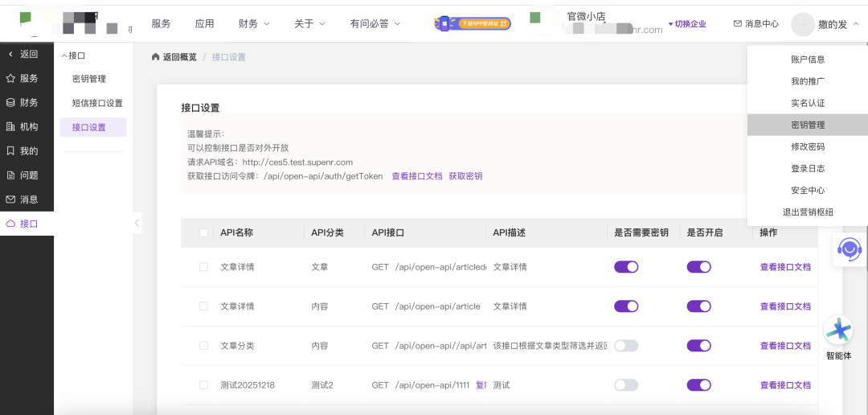The width and height of the screenshot is (868, 415).
Task: Toggle 是否需要密钥 switch for 文章分类 row
Action: pyautogui.click(x=626, y=346)
